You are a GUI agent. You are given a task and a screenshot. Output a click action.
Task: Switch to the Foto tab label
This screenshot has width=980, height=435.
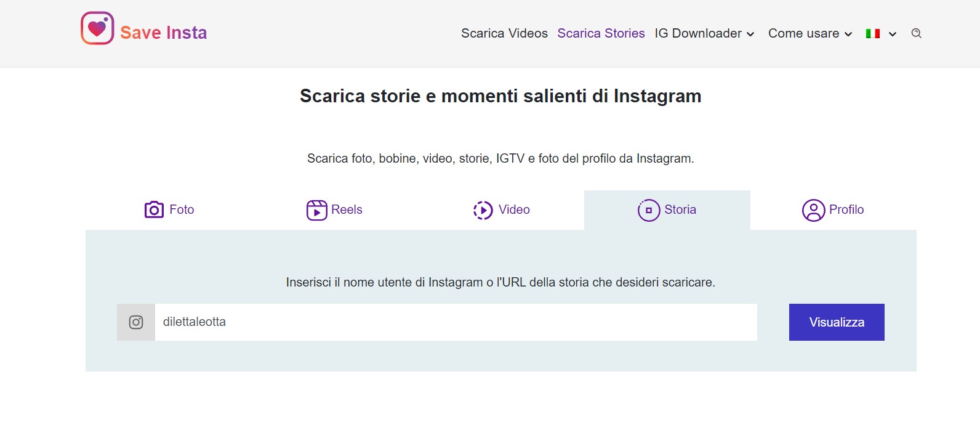(182, 209)
